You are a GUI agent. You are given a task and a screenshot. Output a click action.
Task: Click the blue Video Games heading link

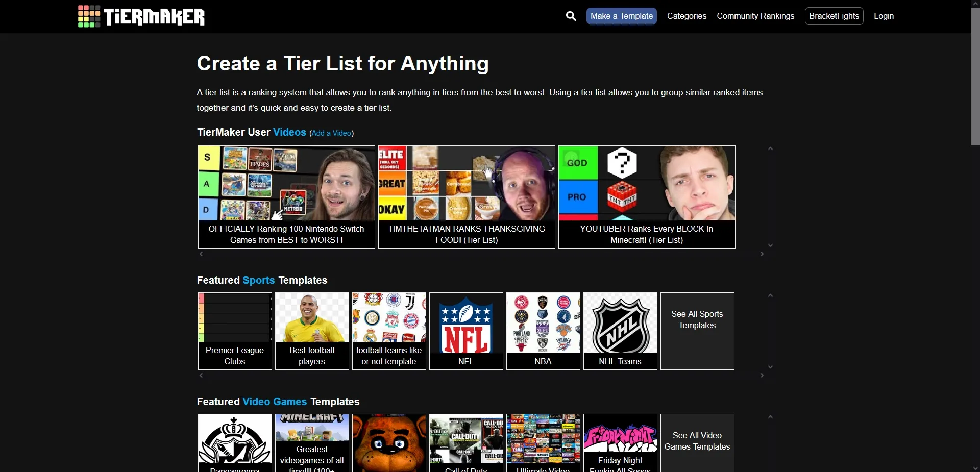(x=275, y=402)
